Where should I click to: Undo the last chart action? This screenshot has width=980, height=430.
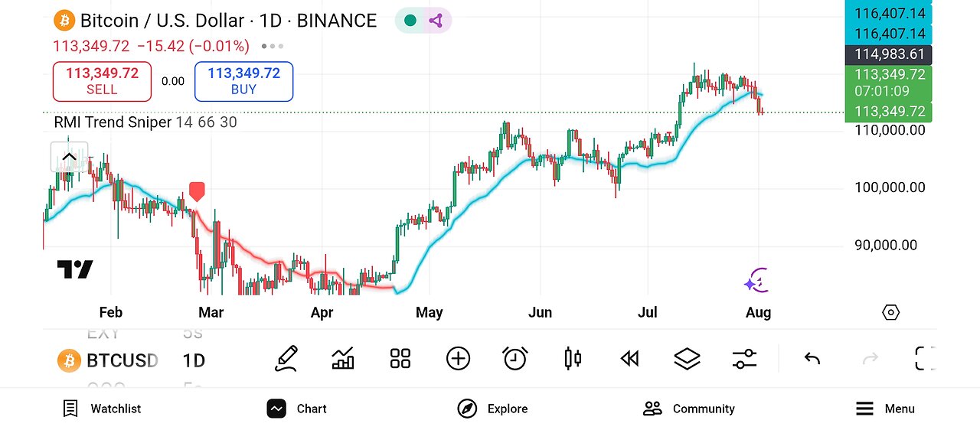tap(812, 358)
